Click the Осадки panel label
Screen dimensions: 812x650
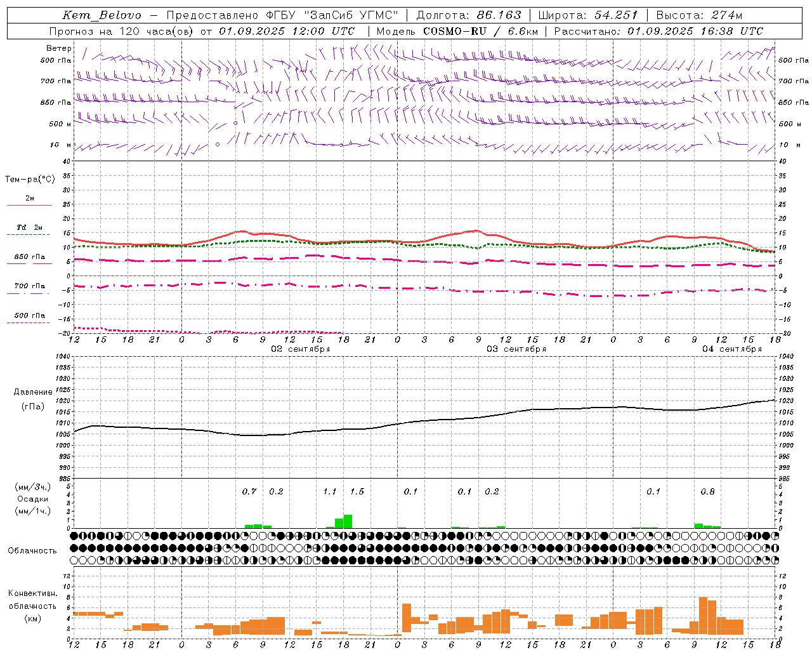click(32, 499)
